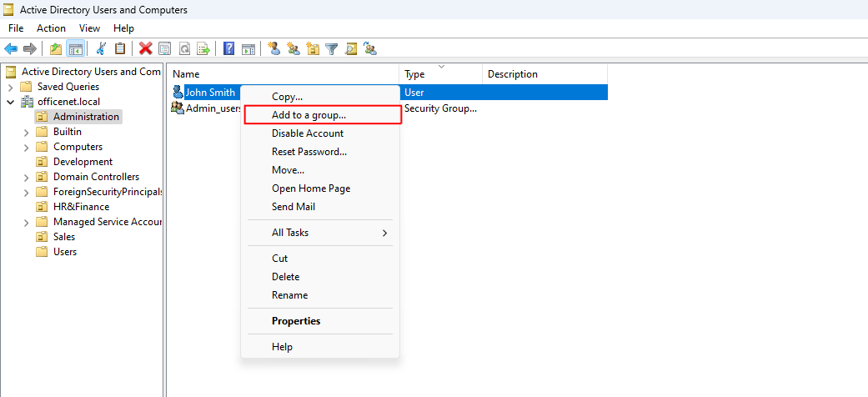Collapse the officenet.local domain node
This screenshot has height=397, width=868.
tap(10, 102)
